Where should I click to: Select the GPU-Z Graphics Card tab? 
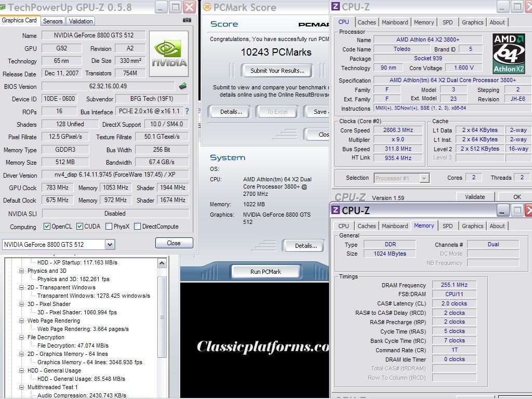[x=19, y=20]
